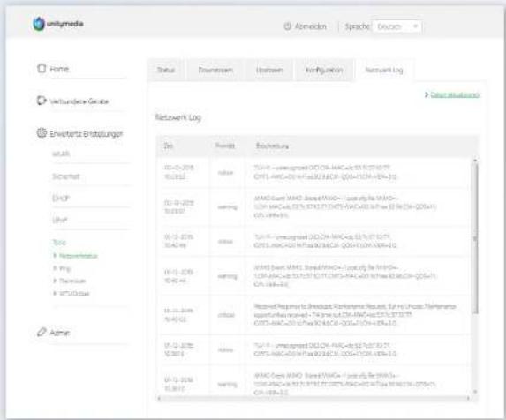Viewport: 506px width, 420px height.
Task: Open the Sprache language dropdown
Action: (396, 26)
